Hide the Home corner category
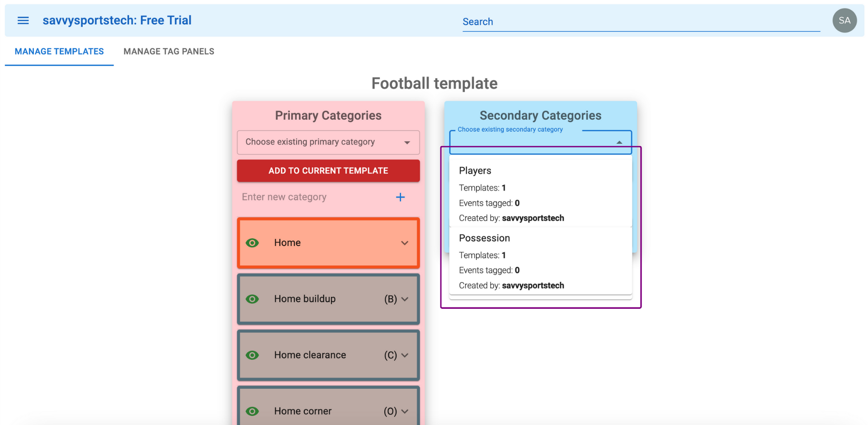The height and width of the screenshot is (425, 868). 252,411
